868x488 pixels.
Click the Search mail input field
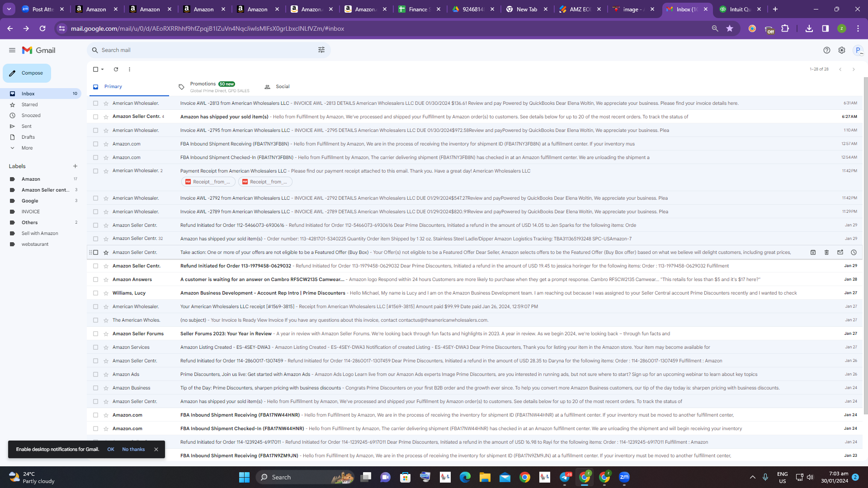(x=208, y=50)
